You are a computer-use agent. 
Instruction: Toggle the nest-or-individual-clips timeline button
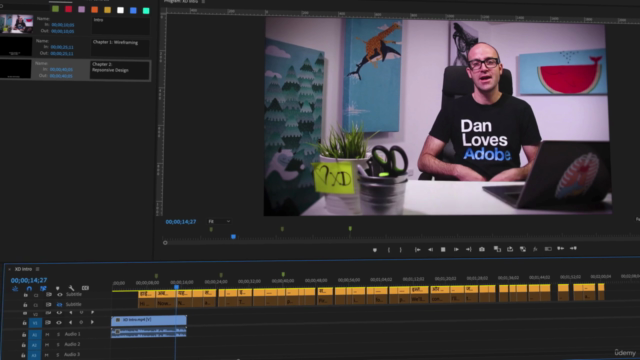coord(15,289)
